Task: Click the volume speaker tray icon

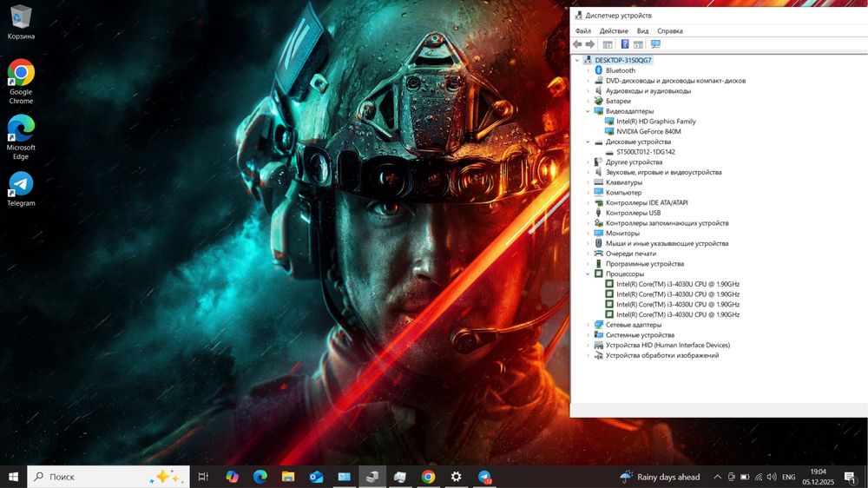Action: coord(772,477)
